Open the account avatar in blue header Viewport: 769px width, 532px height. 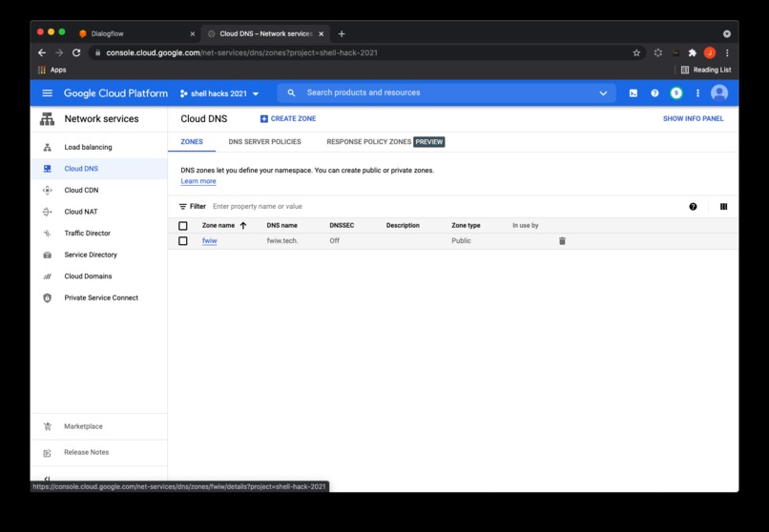click(719, 93)
